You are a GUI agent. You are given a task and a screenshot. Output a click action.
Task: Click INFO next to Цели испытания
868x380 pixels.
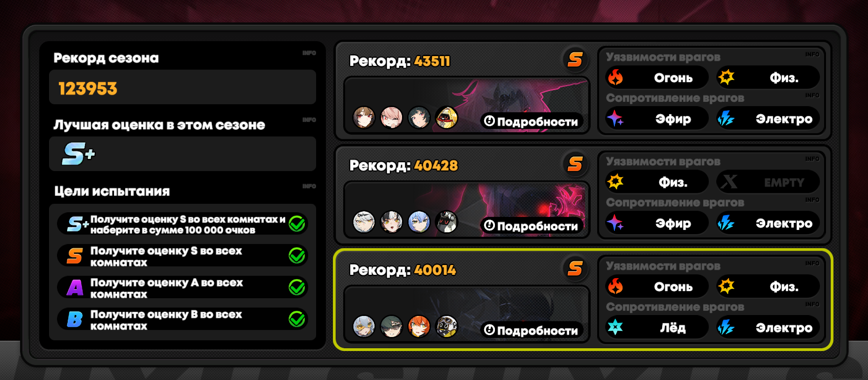tap(309, 186)
